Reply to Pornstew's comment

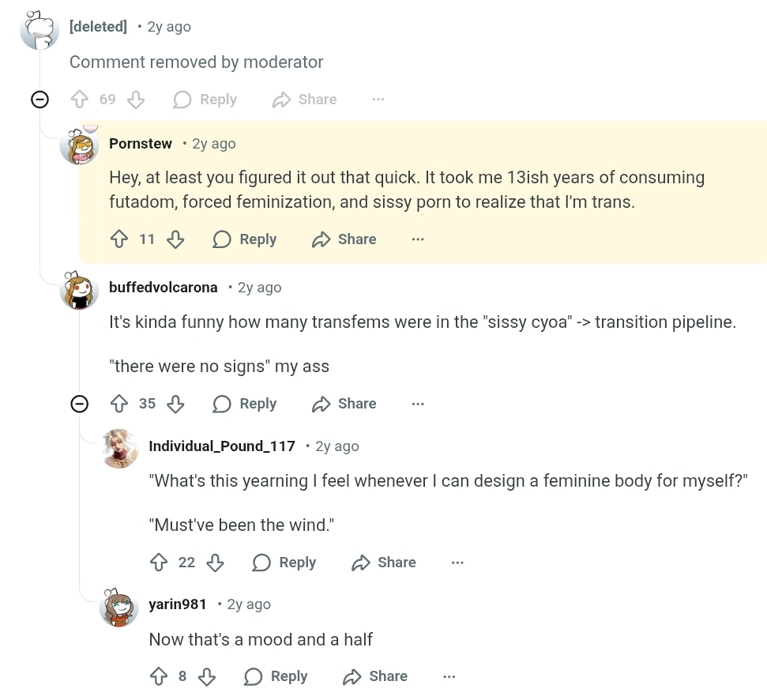245,239
